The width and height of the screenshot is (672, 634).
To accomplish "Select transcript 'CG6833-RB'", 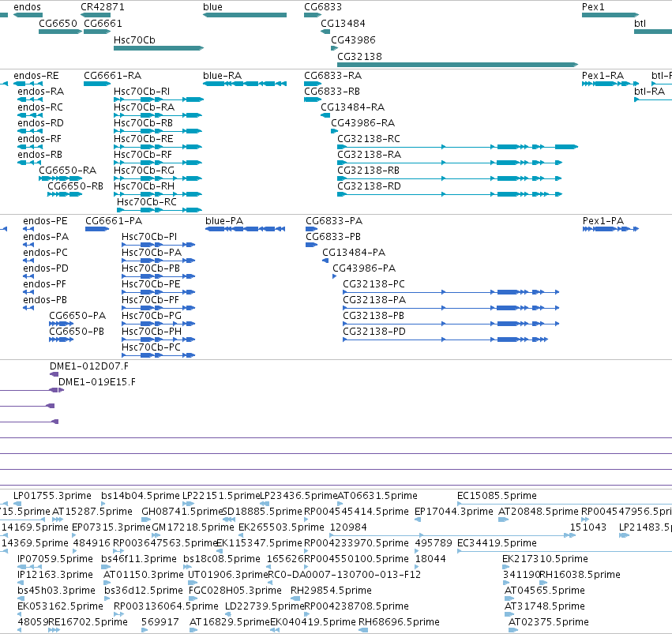I will pos(332,92).
